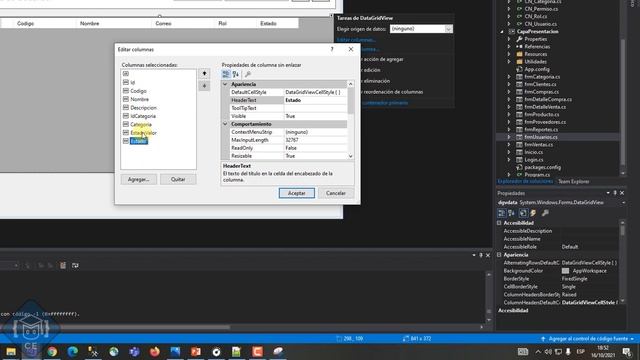Viewport: 640px width, 360px height.
Task: Select the Descripcion column in the list
Action: click(x=143, y=108)
